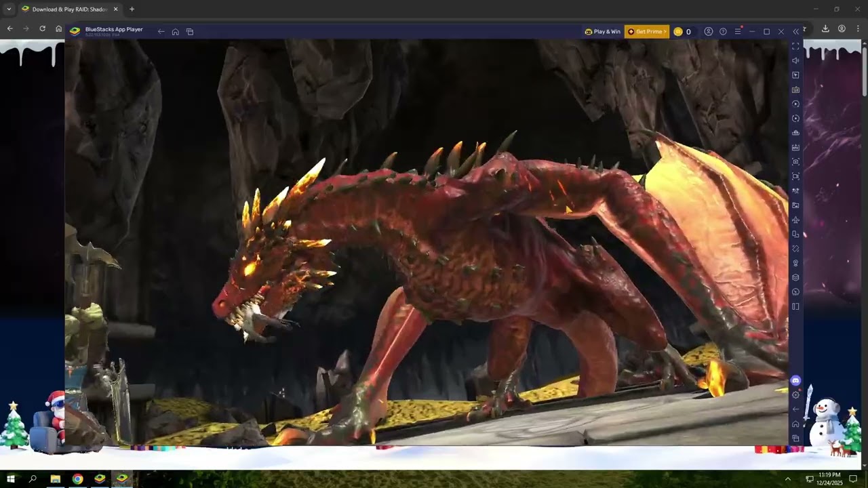
Task: Open the BlueStacks hamburger menu
Action: coord(738,32)
